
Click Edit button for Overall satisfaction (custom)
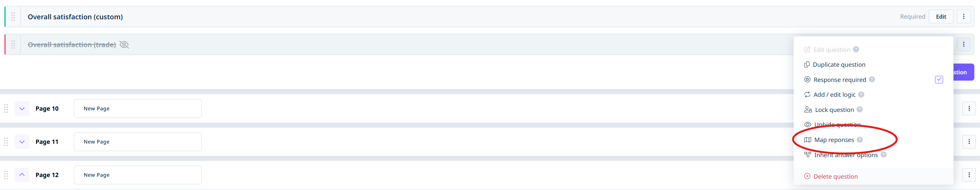941,16
